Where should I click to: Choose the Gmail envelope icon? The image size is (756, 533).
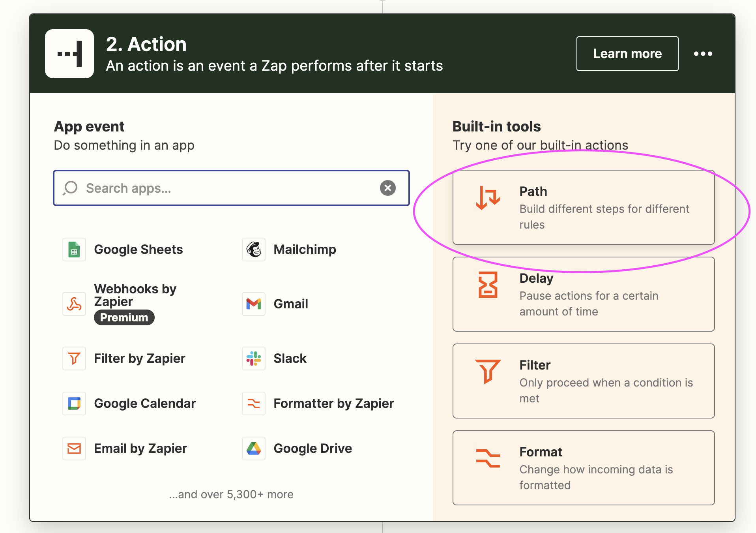click(x=254, y=304)
